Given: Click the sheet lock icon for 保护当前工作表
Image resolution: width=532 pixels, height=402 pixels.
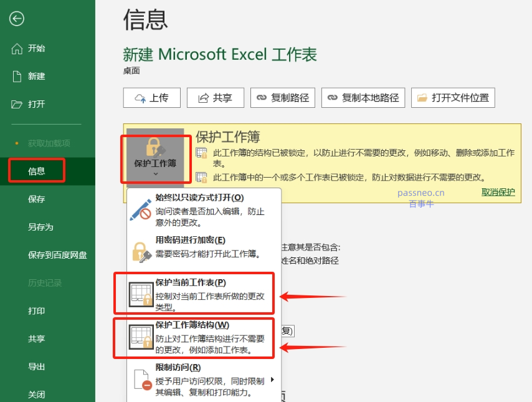Looking at the screenshot, I should pyautogui.click(x=141, y=294).
